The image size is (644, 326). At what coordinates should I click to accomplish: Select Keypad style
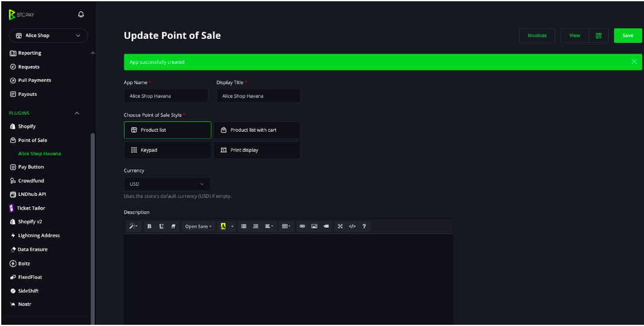point(168,150)
